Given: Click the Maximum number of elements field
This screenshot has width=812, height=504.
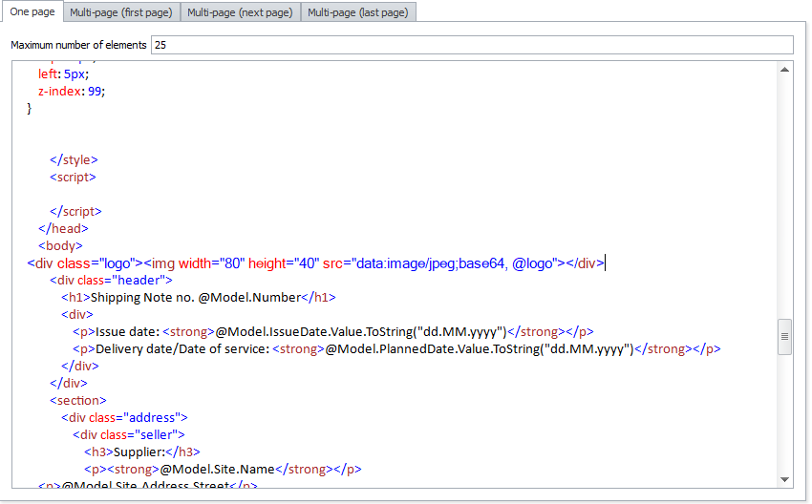Looking at the screenshot, I should pos(472,45).
